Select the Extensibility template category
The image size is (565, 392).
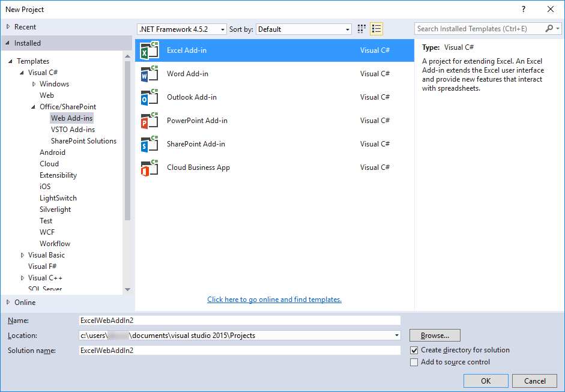coord(58,175)
